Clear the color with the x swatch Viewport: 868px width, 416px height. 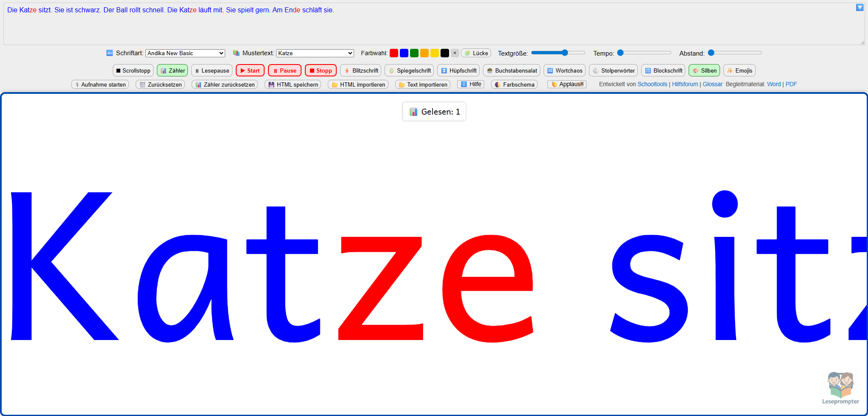[455, 53]
